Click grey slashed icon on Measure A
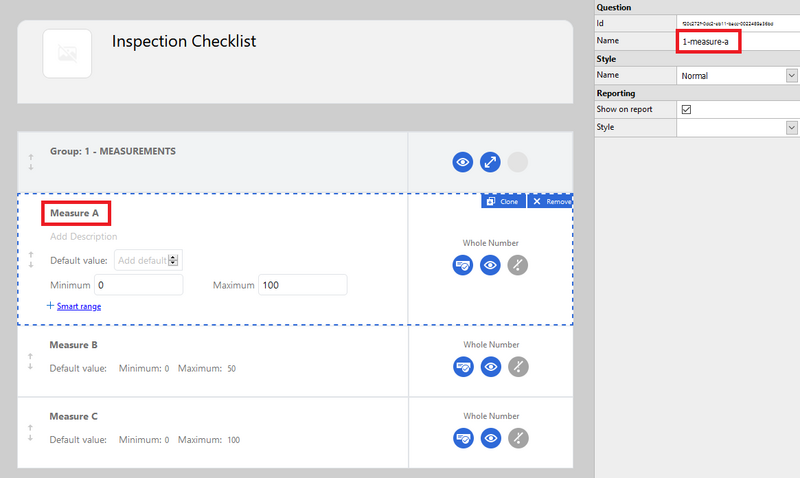This screenshot has height=478, width=800. click(518, 265)
